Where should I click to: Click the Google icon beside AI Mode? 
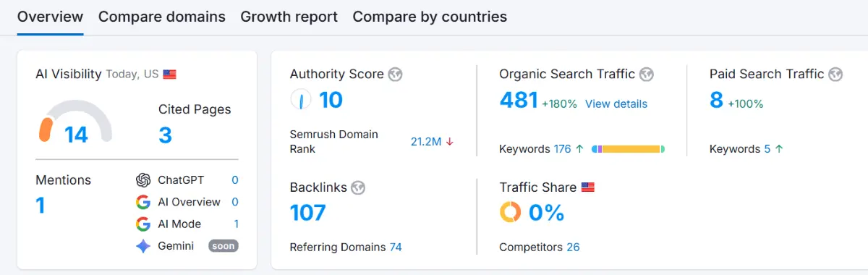[x=143, y=224]
